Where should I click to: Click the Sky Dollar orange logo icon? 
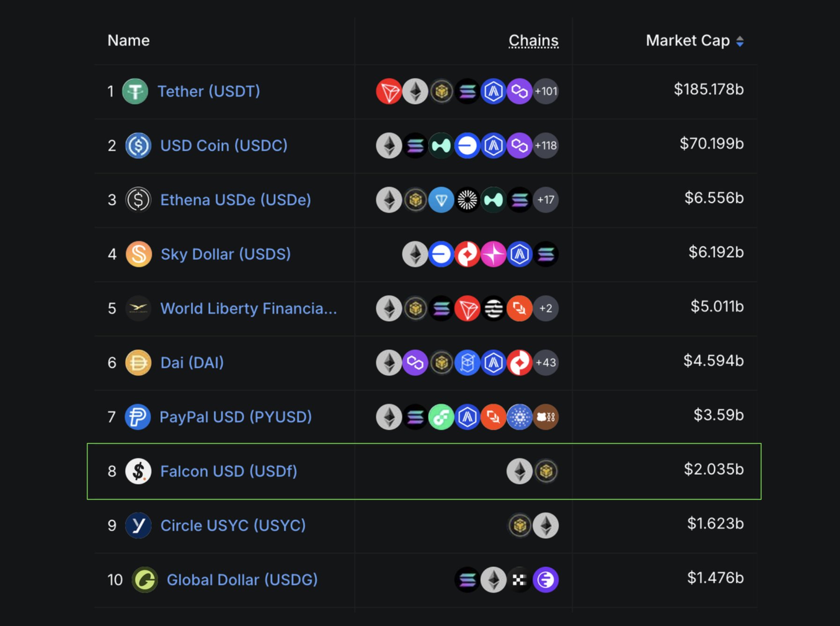(139, 254)
